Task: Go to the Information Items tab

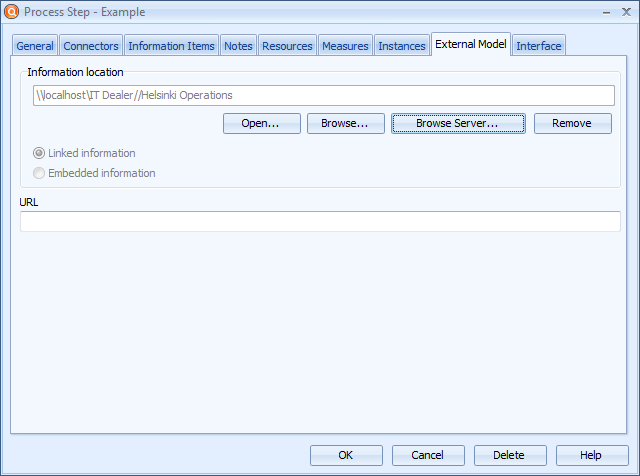Action: tap(171, 46)
